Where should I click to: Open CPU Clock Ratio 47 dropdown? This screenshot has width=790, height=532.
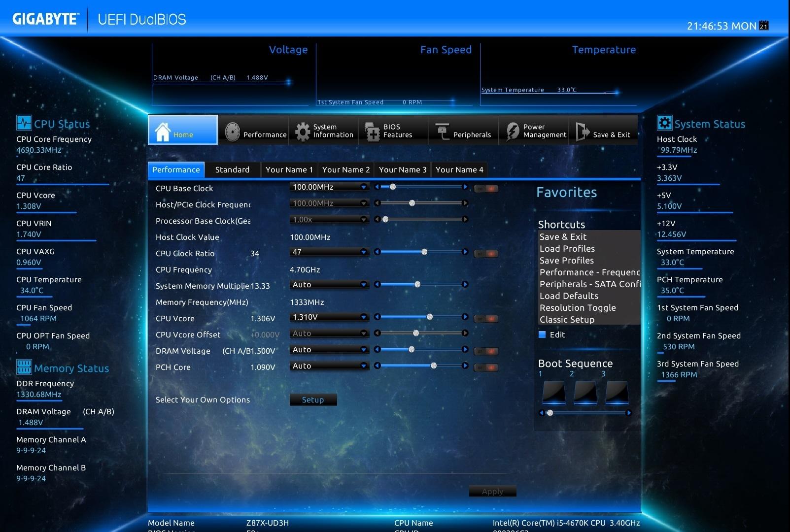(x=329, y=252)
